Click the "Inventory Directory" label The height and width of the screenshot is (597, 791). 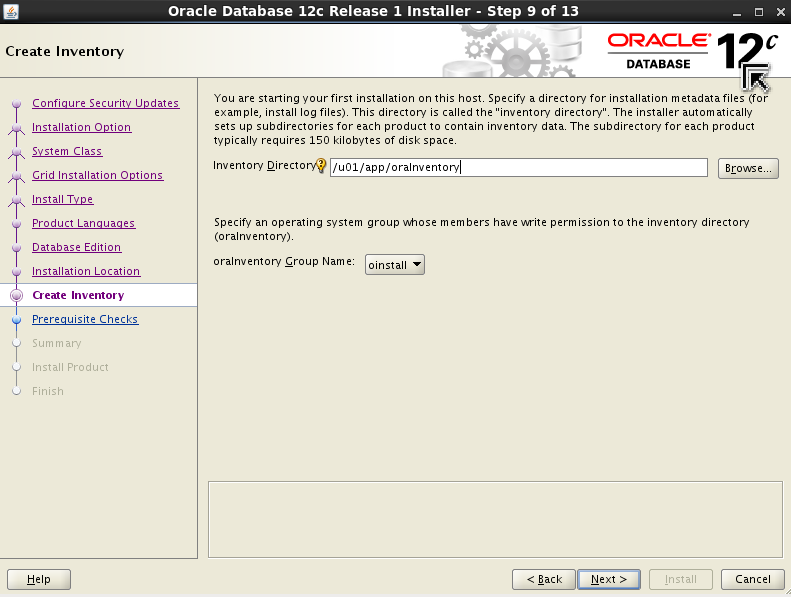pyautogui.click(x=265, y=166)
